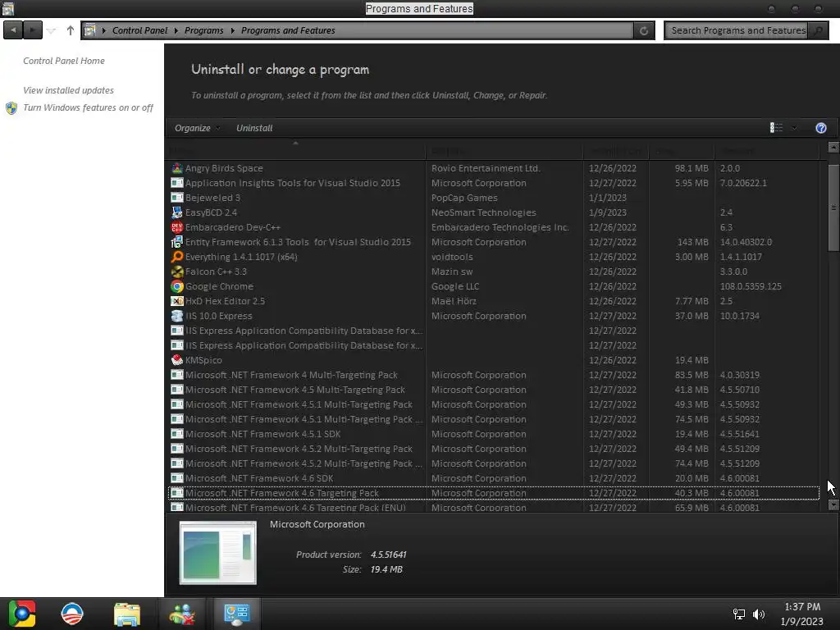
Task: Expand the arrow after Control Panel breadcrumb
Action: (x=176, y=30)
